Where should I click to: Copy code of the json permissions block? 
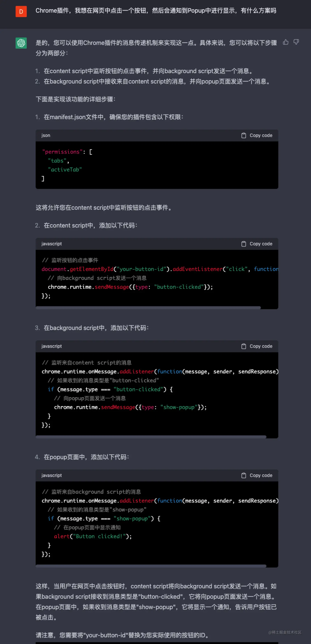257,135
